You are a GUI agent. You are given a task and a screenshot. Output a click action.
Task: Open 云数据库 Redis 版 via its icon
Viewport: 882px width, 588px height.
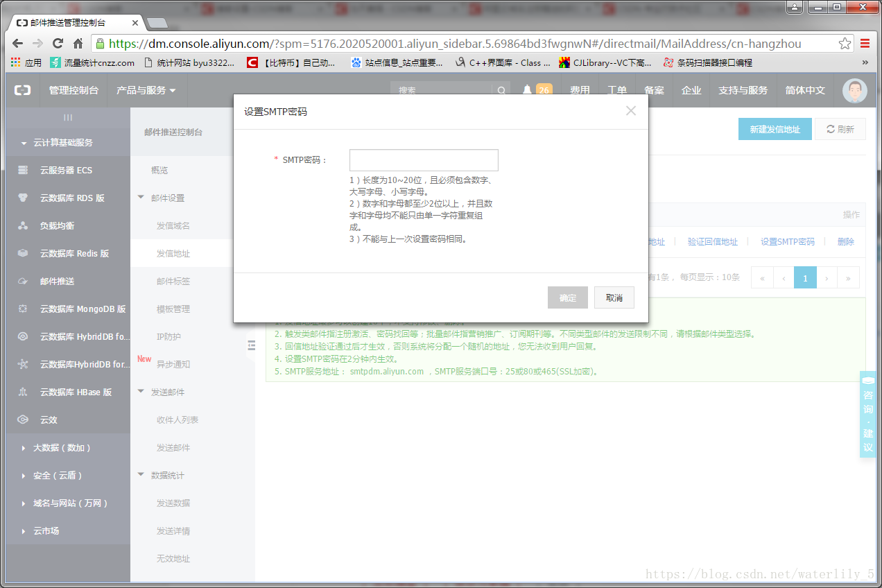pos(23,253)
